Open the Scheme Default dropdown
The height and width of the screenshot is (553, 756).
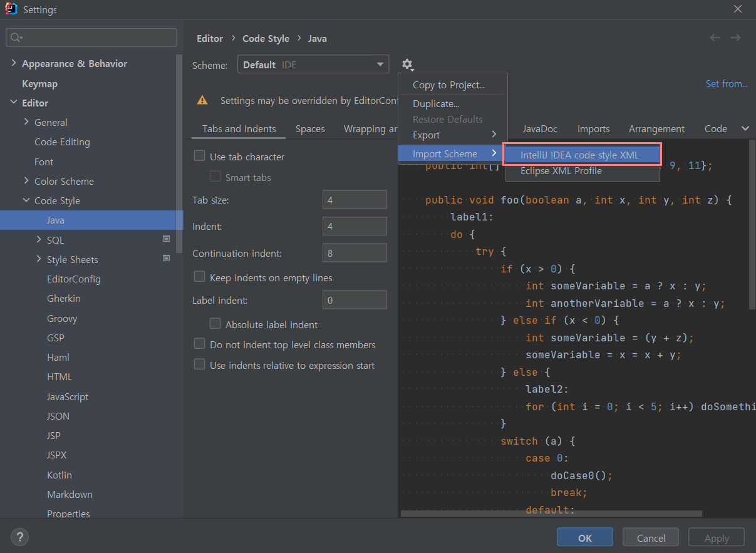tap(313, 65)
